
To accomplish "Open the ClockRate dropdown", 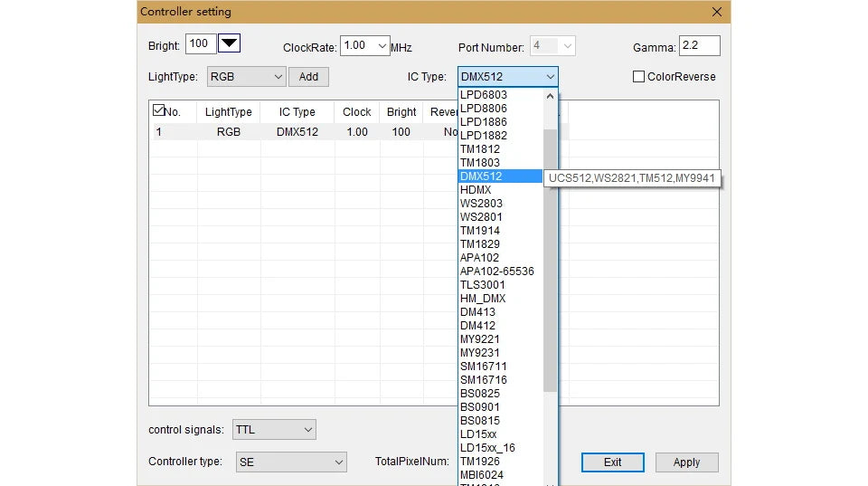I will click(x=364, y=45).
